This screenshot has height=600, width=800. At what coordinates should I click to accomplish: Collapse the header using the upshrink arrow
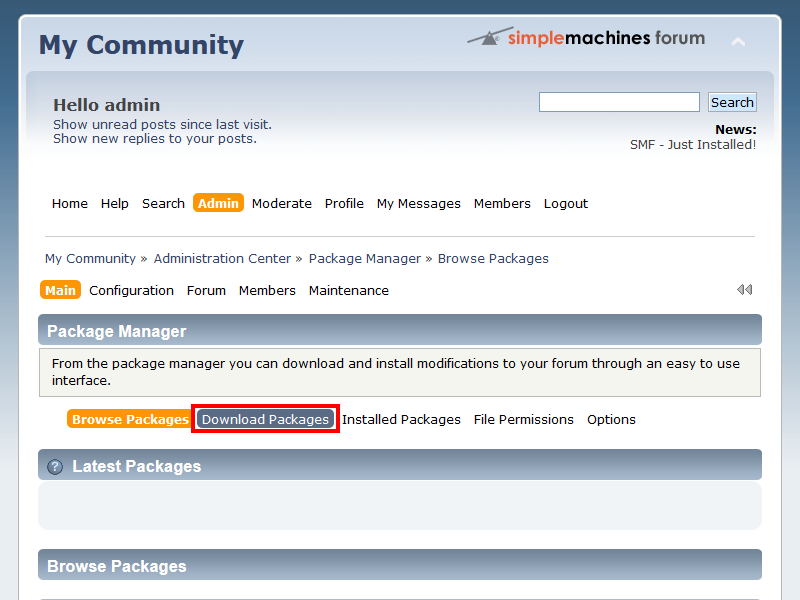click(x=738, y=42)
